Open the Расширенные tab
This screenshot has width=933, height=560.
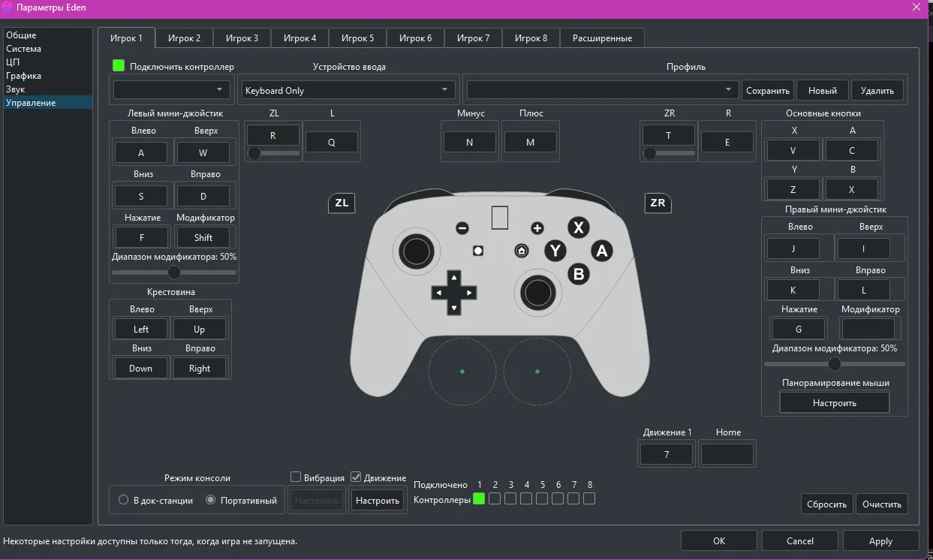(602, 38)
